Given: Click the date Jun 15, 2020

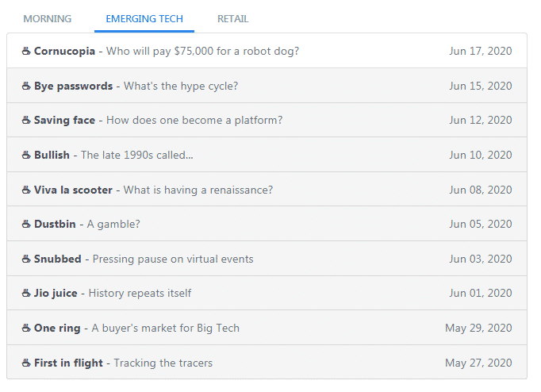Looking at the screenshot, I should 480,86.
